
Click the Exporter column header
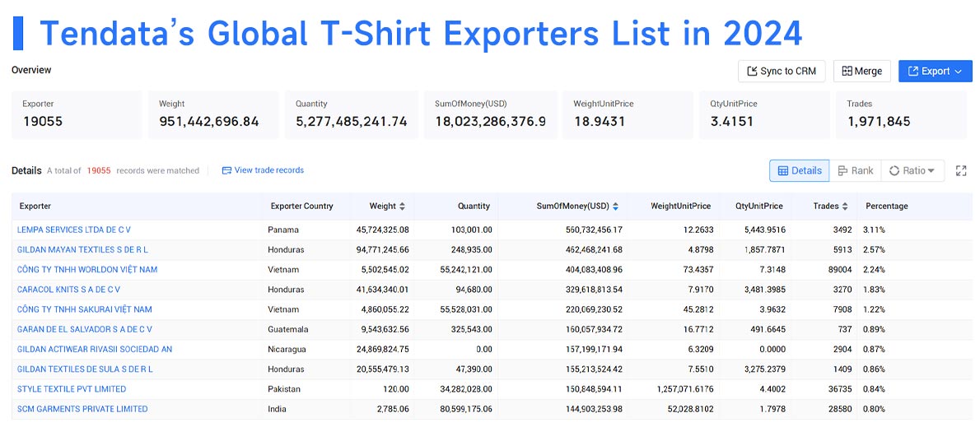click(35, 206)
